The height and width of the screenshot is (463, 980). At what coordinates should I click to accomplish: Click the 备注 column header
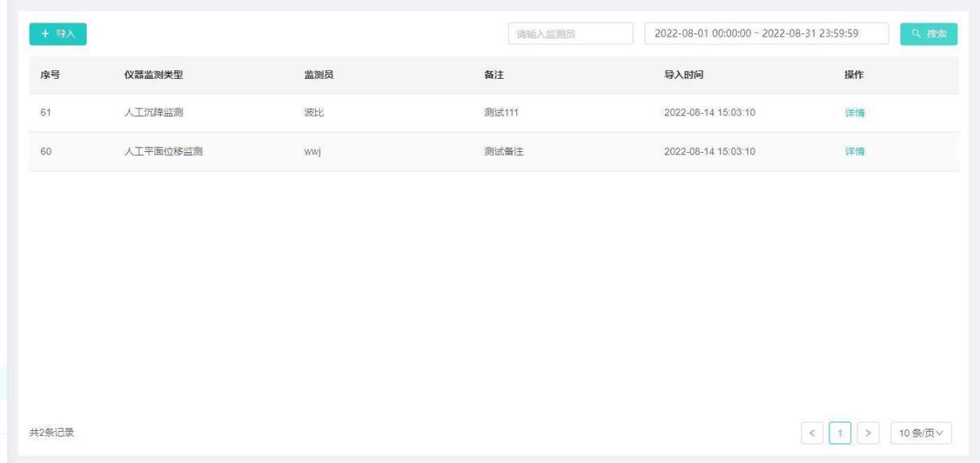(494, 75)
